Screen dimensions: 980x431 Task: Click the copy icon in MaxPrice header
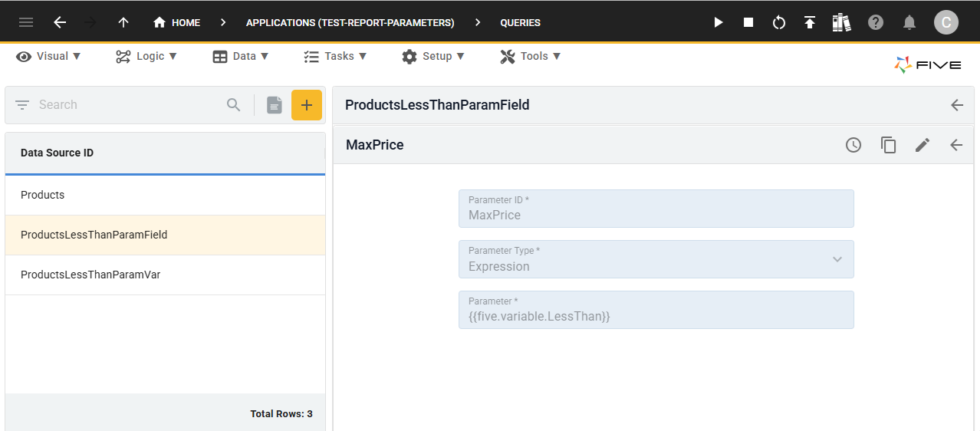click(888, 145)
